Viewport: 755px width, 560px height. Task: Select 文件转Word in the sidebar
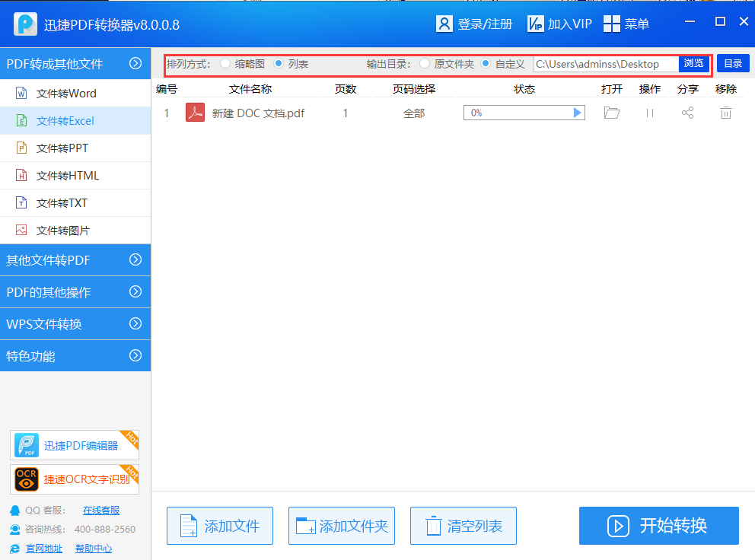pyautogui.click(x=66, y=94)
